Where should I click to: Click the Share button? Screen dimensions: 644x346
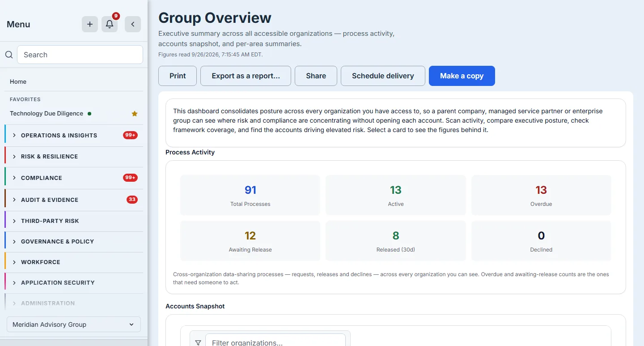coord(316,76)
